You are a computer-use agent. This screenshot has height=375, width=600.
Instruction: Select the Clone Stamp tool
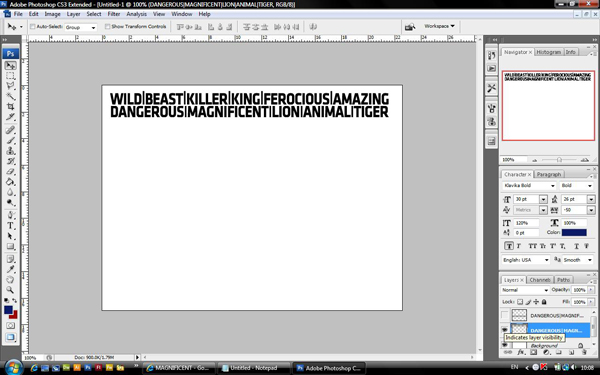[x=10, y=151]
